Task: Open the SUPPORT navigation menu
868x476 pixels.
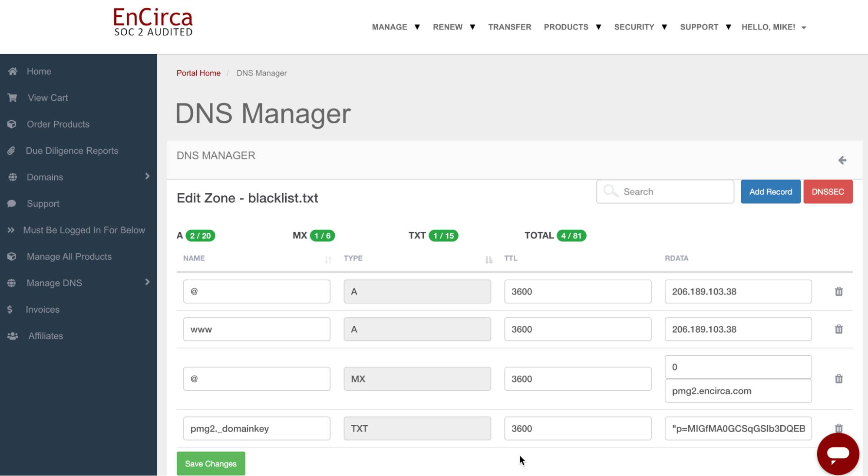Action: point(703,27)
